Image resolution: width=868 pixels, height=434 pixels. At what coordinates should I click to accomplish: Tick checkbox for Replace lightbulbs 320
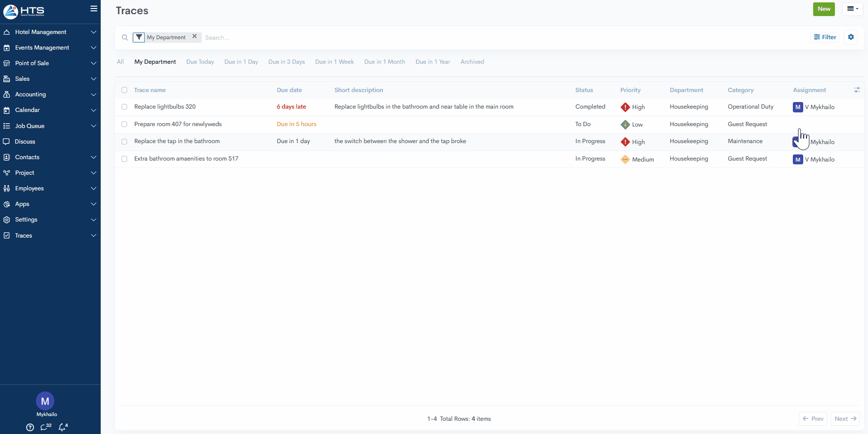124,107
